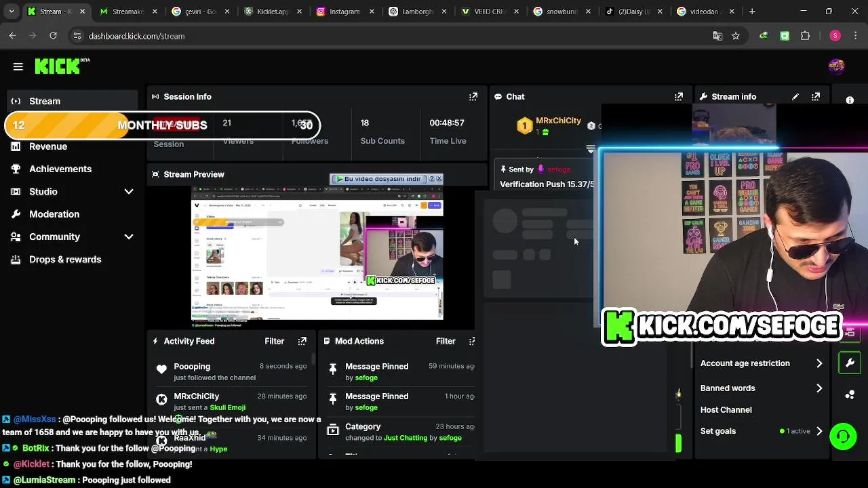This screenshot has height=488, width=868.
Task: Open Account age restriction settings
Action: click(762, 363)
